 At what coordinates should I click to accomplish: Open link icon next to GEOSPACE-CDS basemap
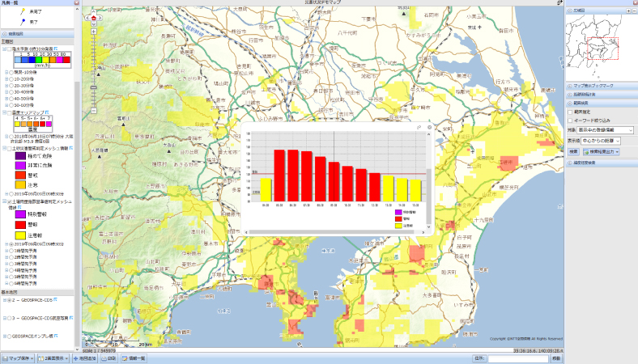(55, 300)
